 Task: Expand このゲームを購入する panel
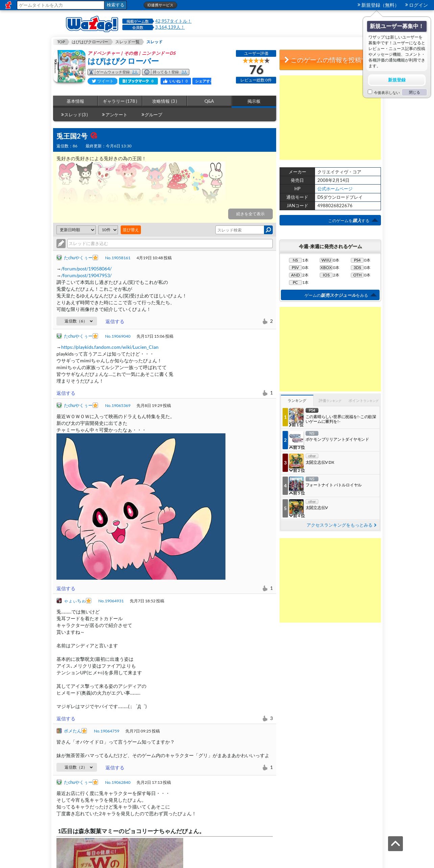coord(330,220)
